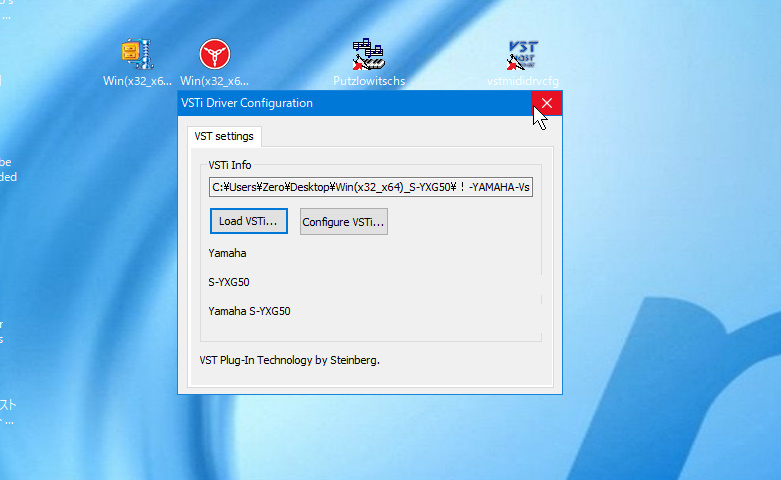Click the VSTi Driver Configuration title bar

point(355,103)
